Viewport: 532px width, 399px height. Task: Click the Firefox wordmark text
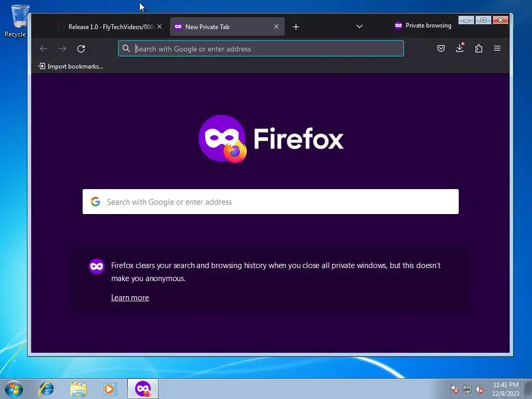pyautogui.click(x=299, y=139)
